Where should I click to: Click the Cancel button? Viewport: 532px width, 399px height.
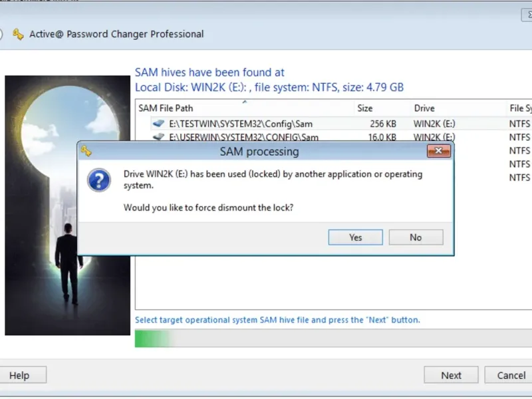point(509,375)
